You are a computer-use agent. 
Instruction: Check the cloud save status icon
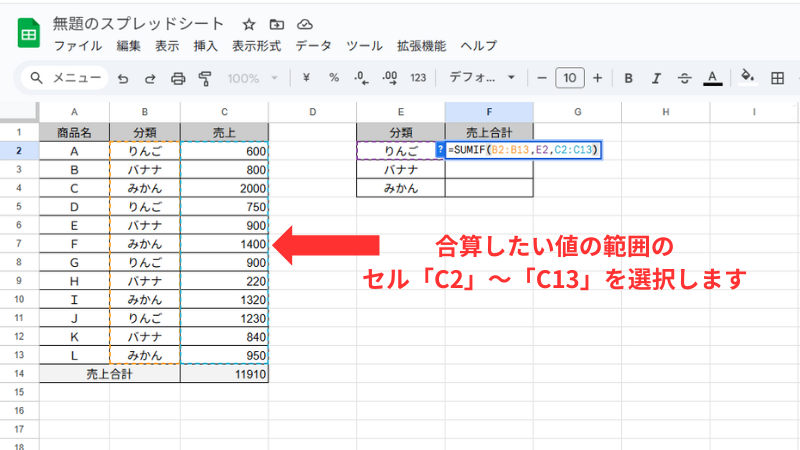(305, 24)
